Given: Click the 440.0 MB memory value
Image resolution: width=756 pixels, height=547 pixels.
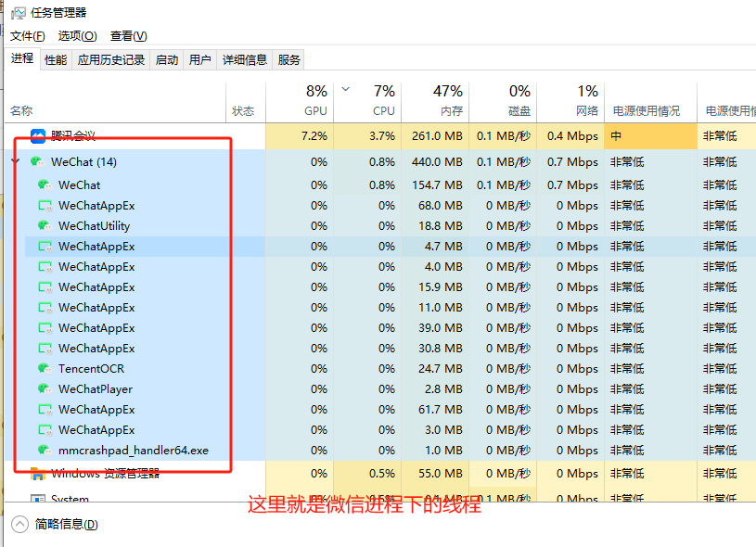Looking at the screenshot, I should tap(437, 162).
